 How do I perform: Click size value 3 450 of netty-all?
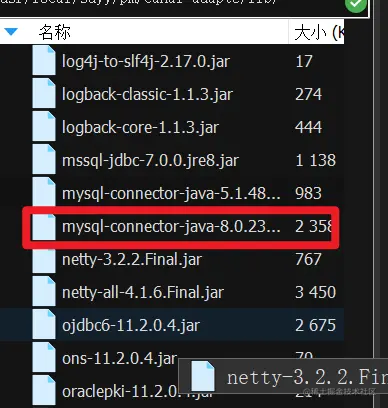[x=316, y=292]
